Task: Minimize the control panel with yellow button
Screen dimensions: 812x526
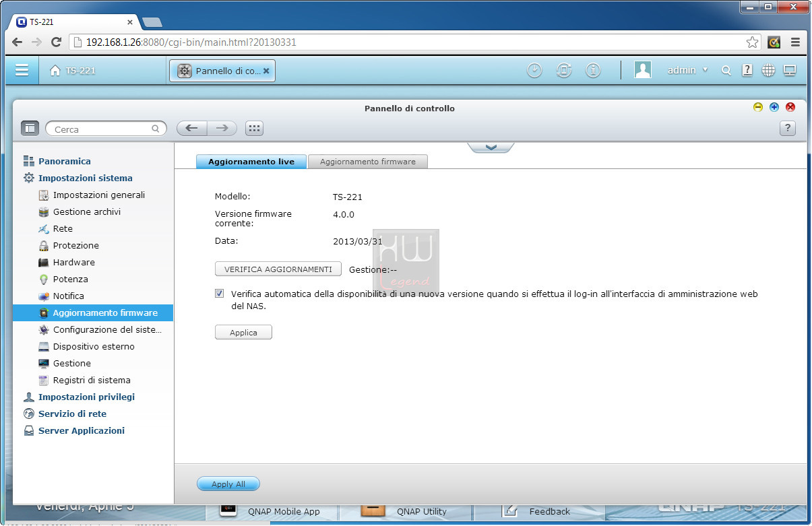Action: (x=758, y=107)
